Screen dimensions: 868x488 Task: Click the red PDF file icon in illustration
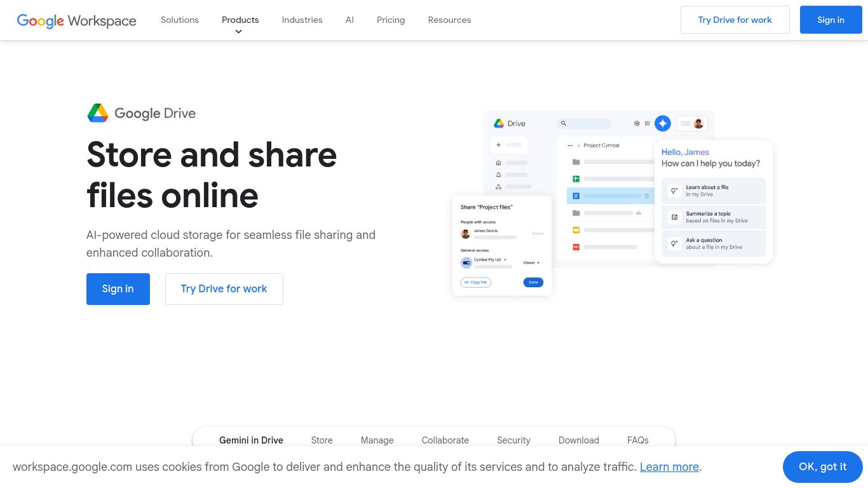pos(576,247)
